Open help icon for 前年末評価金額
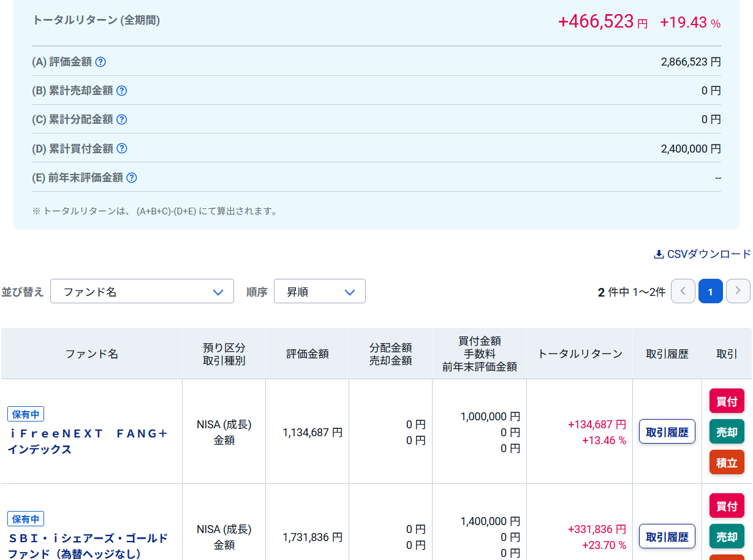 (x=131, y=178)
